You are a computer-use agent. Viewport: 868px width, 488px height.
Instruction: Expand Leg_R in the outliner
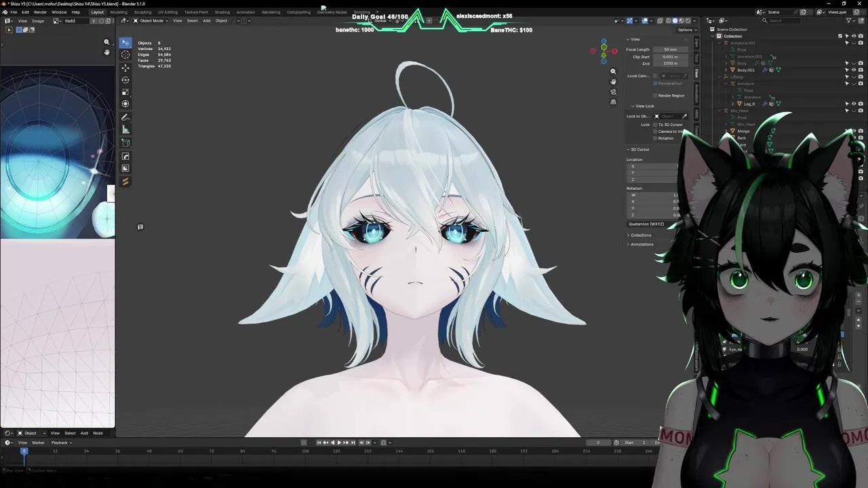click(x=733, y=104)
